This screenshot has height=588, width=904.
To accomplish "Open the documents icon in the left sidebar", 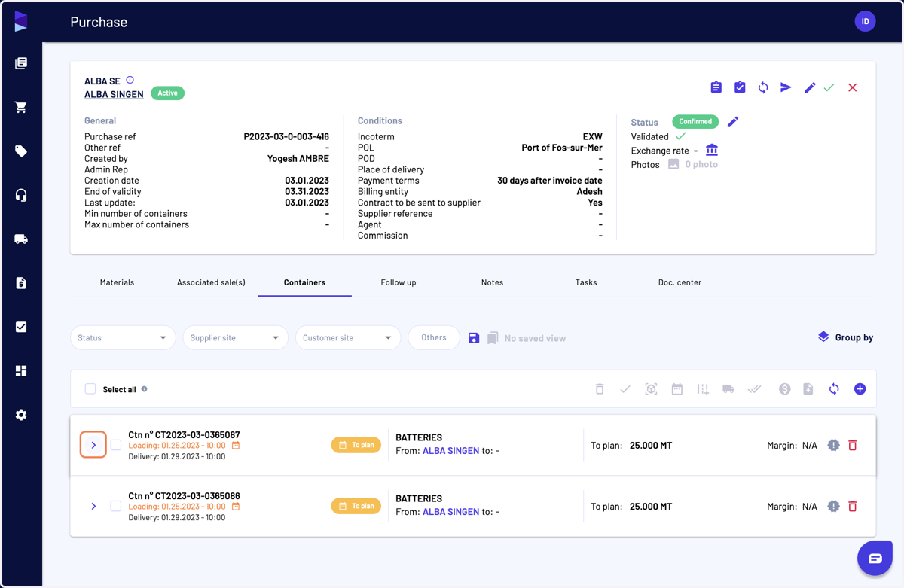I will coord(21,63).
